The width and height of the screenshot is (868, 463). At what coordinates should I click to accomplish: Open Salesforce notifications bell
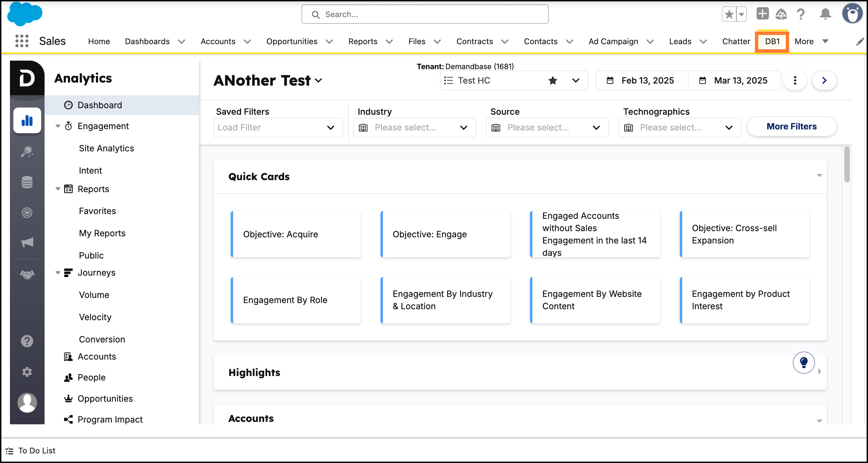pyautogui.click(x=825, y=14)
